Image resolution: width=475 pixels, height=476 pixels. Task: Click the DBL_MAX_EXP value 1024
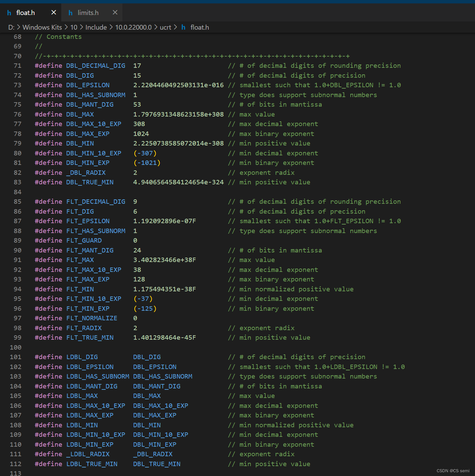[x=141, y=134]
